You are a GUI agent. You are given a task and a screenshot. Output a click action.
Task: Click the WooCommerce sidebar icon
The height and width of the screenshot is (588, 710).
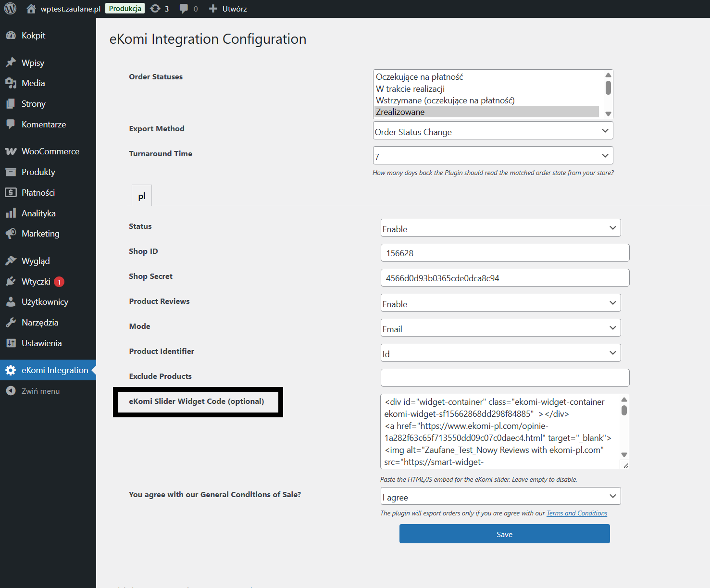pos(11,151)
